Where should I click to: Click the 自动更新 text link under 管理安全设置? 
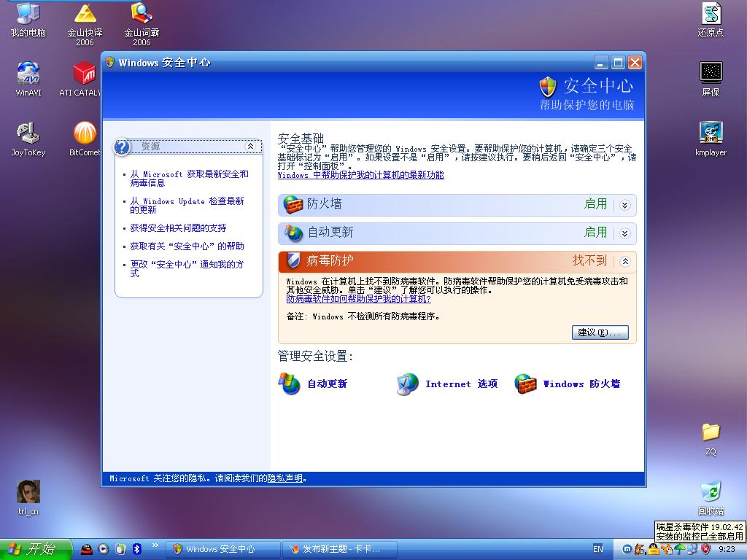pyautogui.click(x=327, y=384)
